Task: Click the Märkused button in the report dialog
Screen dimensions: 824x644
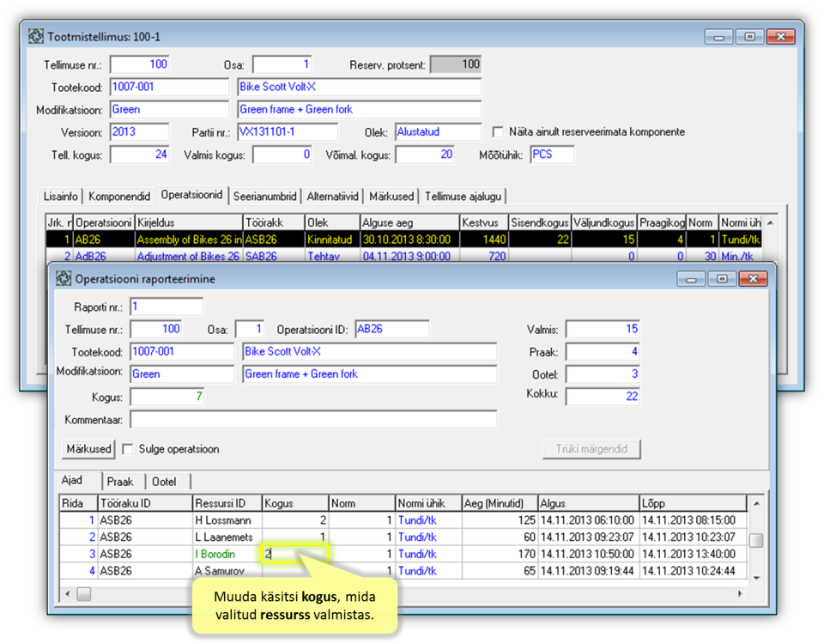Action: [x=88, y=449]
